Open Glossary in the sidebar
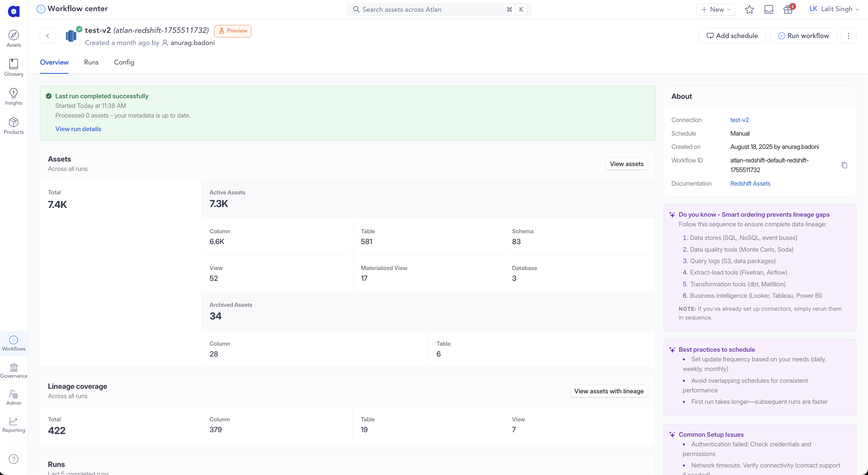Screen dimensions: 868x475 (14, 68)
